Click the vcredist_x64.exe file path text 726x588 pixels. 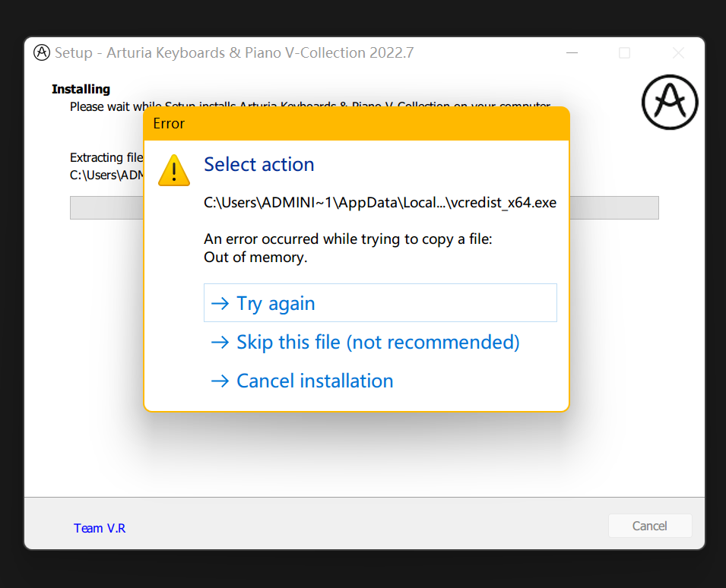[379, 203]
